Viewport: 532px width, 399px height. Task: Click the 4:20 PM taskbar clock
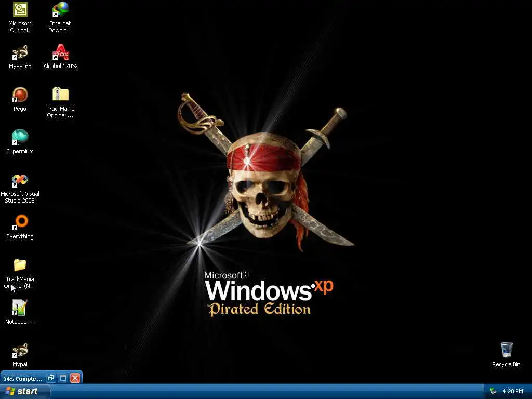(512, 391)
